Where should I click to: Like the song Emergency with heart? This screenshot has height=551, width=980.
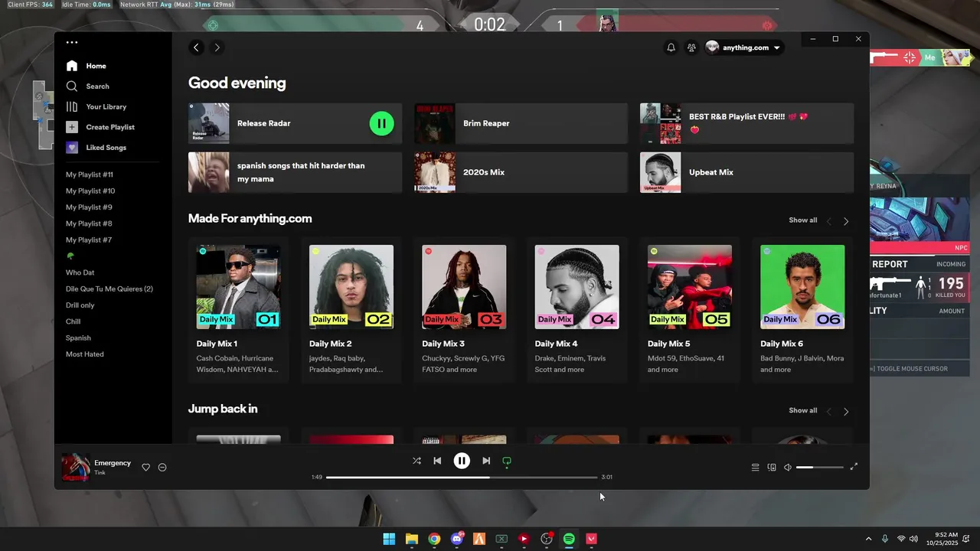[x=145, y=468]
